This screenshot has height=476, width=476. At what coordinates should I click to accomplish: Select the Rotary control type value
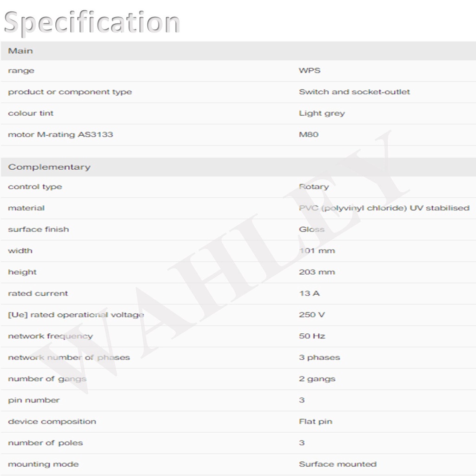click(x=314, y=187)
